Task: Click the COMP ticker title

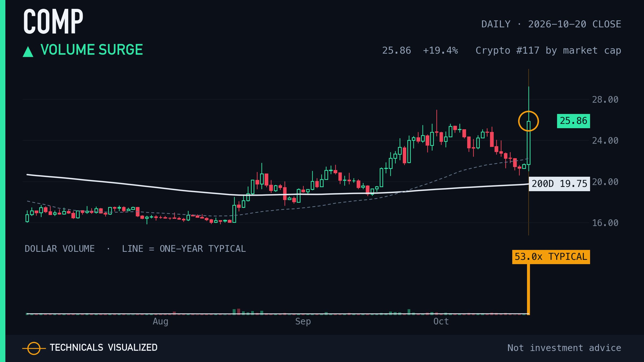Action: click(x=53, y=21)
